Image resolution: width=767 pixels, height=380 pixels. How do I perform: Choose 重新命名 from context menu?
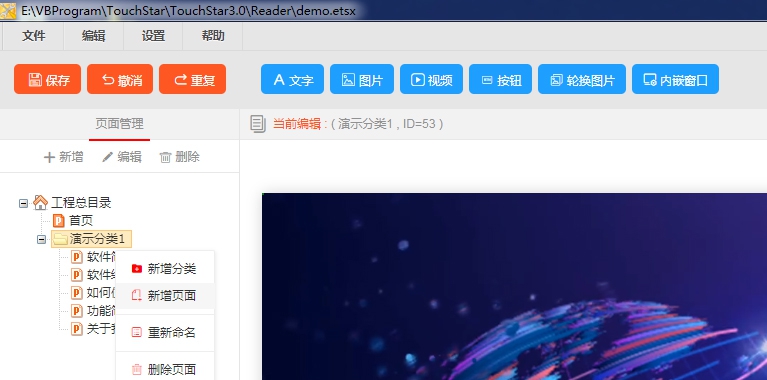click(x=165, y=333)
